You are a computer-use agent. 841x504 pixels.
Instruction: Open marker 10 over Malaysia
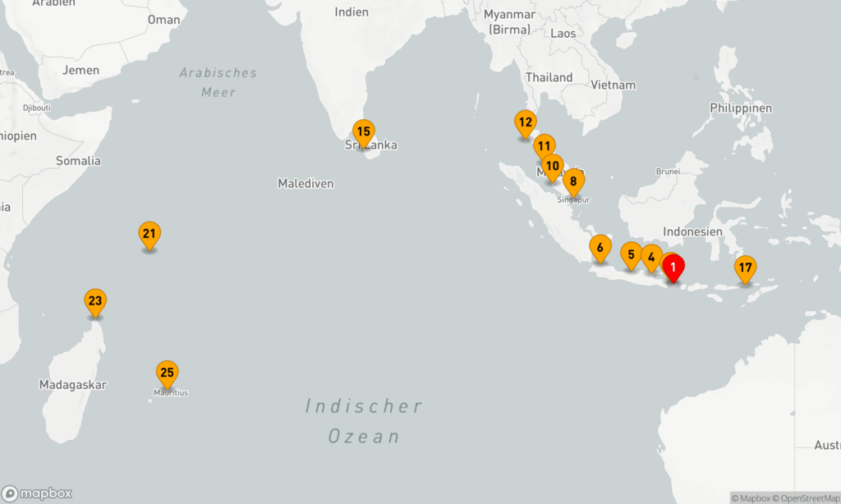[x=553, y=167]
